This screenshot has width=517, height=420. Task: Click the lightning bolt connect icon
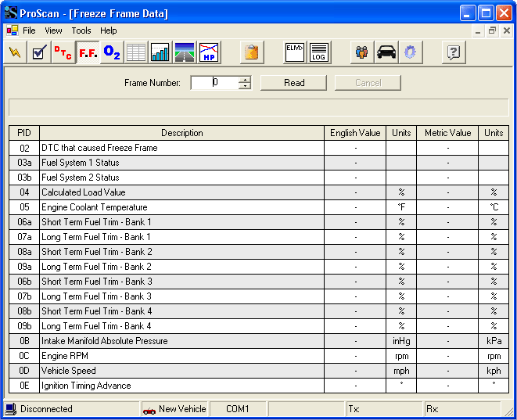(15, 52)
